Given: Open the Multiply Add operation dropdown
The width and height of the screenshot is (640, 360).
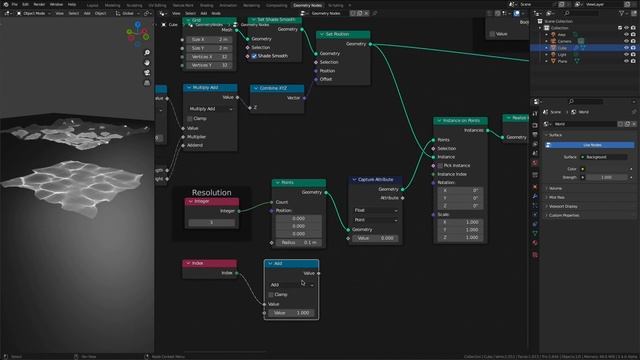Looking at the screenshot, I should [211, 109].
